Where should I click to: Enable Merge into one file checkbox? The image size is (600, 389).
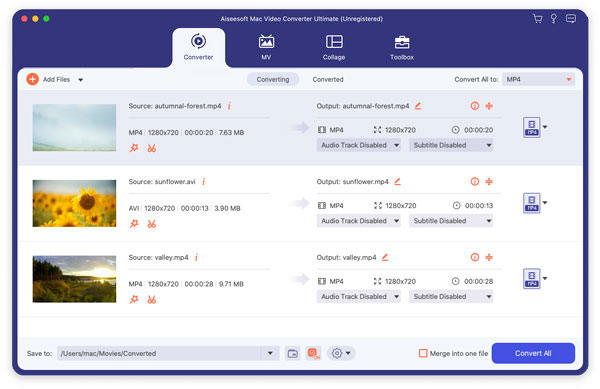pos(423,353)
